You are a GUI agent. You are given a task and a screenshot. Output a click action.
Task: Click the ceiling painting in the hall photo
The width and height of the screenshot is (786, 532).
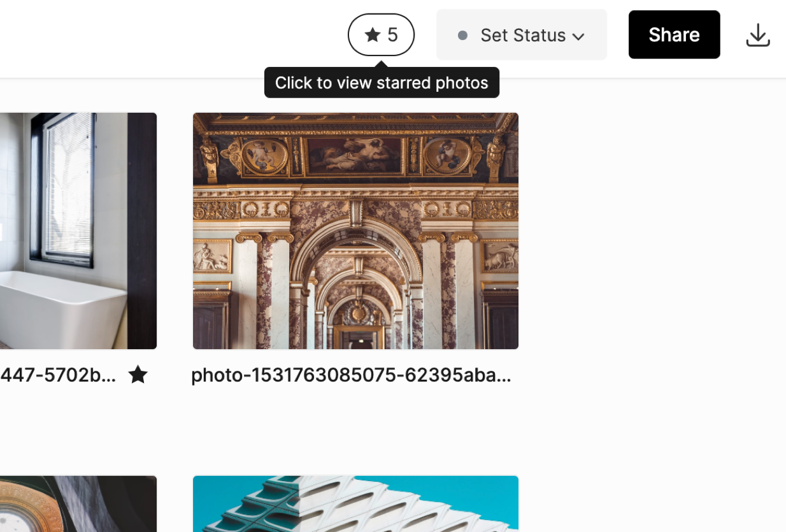pos(354,154)
